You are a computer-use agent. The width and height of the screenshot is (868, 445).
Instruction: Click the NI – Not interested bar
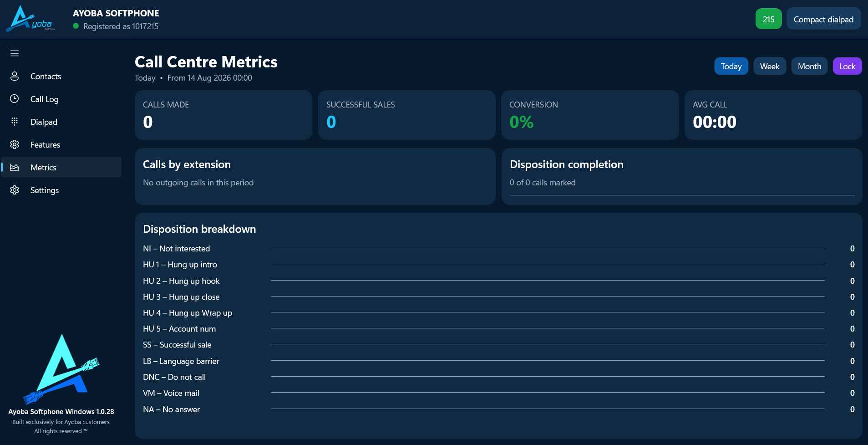pos(548,248)
